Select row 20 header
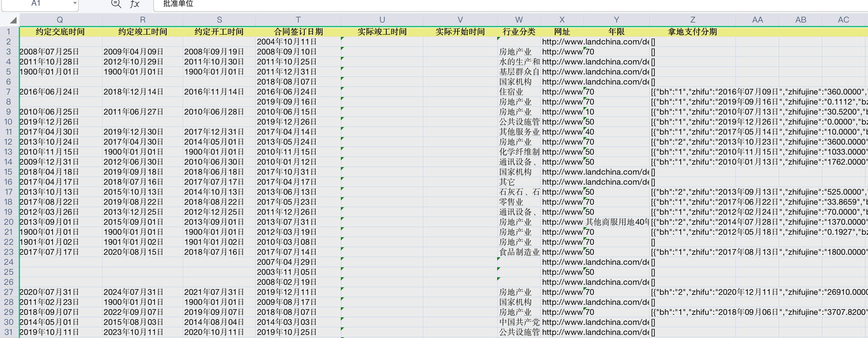868x338 pixels. pyautogui.click(x=8, y=222)
